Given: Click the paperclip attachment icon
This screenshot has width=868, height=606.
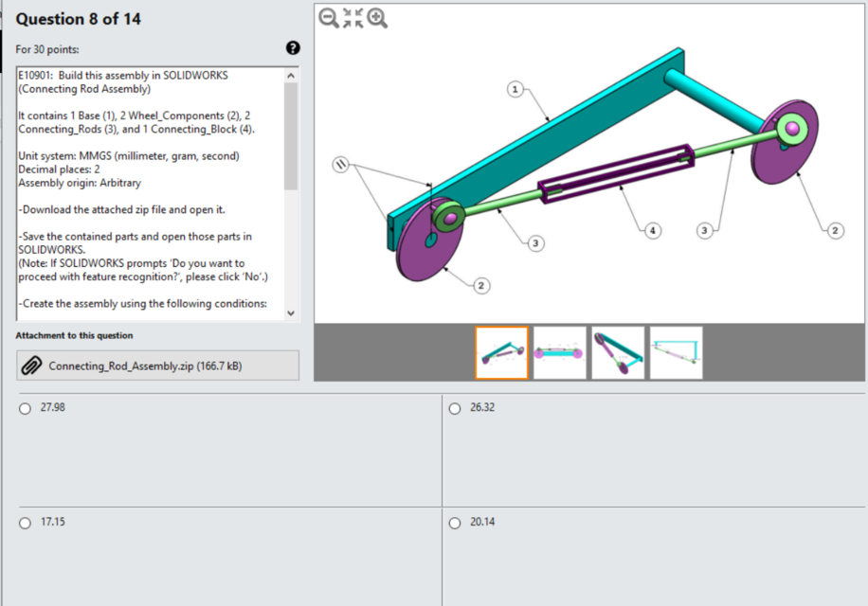Looking at the screenshot, I should coord(33,365).
